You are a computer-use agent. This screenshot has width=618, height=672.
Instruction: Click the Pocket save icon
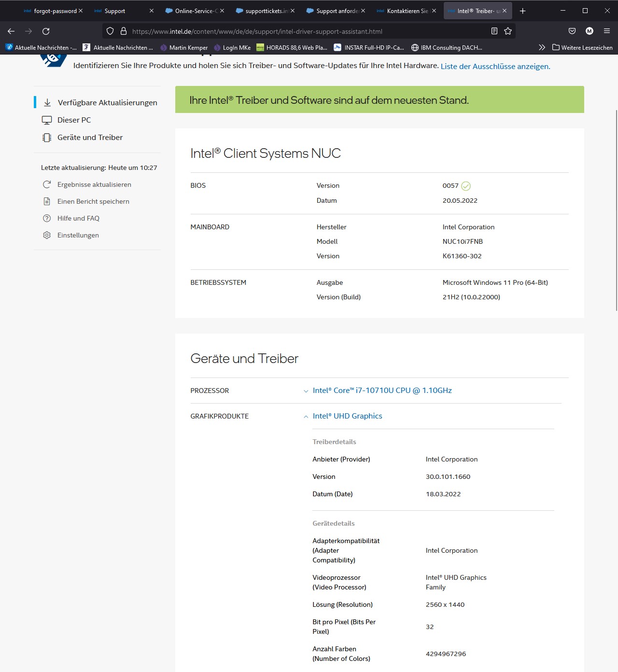click(572, 31)
